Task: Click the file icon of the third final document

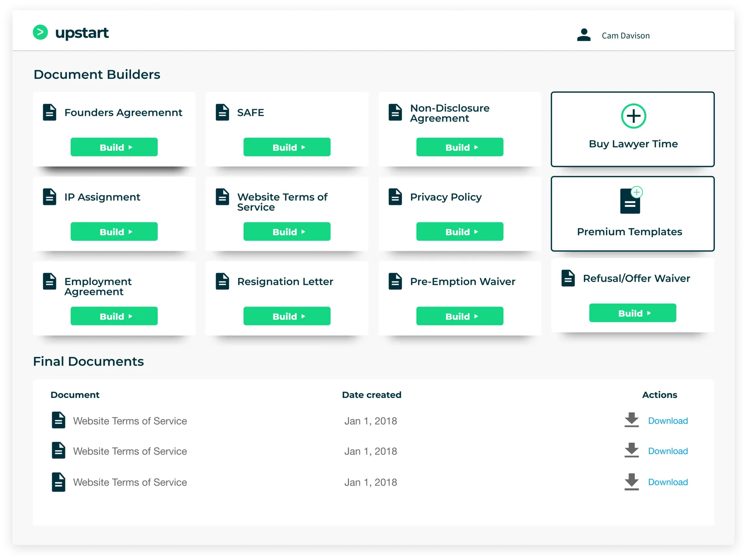Action: pos(58,482)
